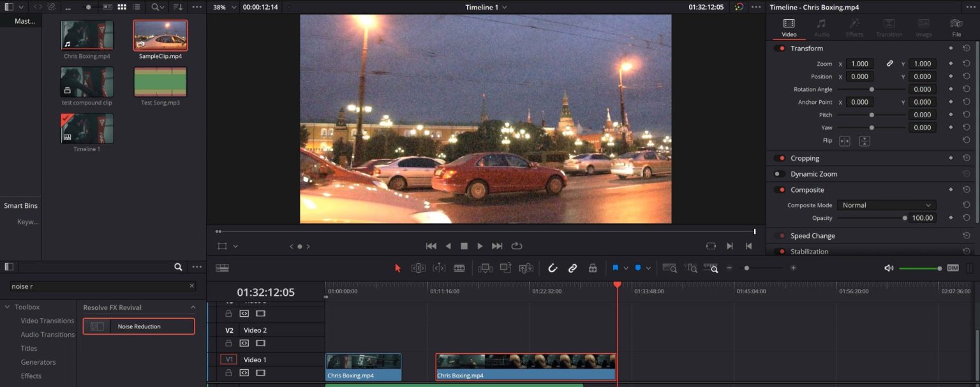The height and width of the screenshot is (387, 980).
Task: Switch to the Audio inspector tab
Action: click(x=822, y=27)
